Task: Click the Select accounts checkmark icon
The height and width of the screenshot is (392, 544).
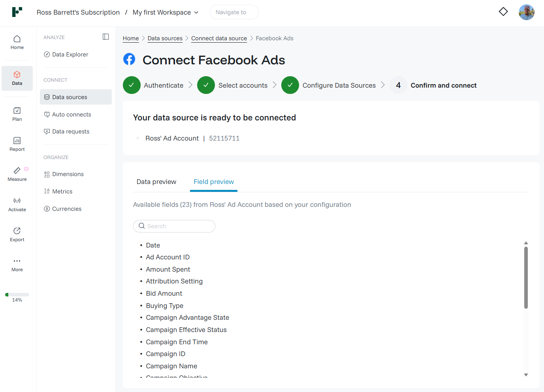Action: coord(206,85)
